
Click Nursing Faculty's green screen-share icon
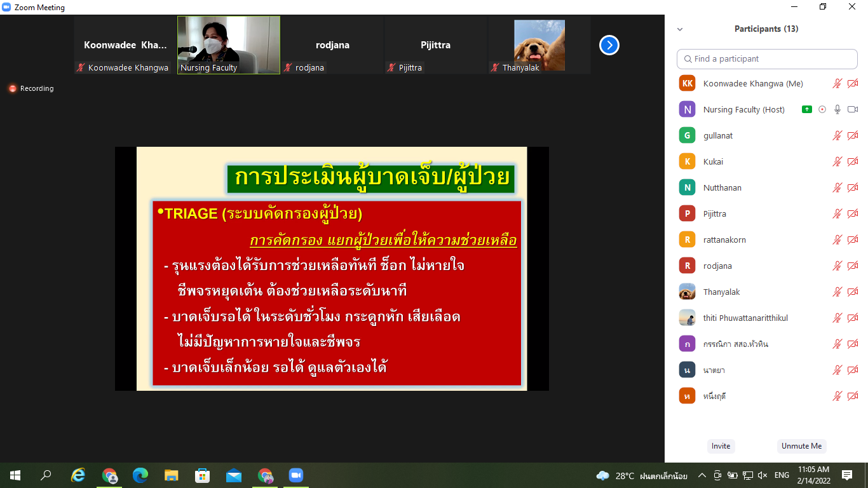806,109
